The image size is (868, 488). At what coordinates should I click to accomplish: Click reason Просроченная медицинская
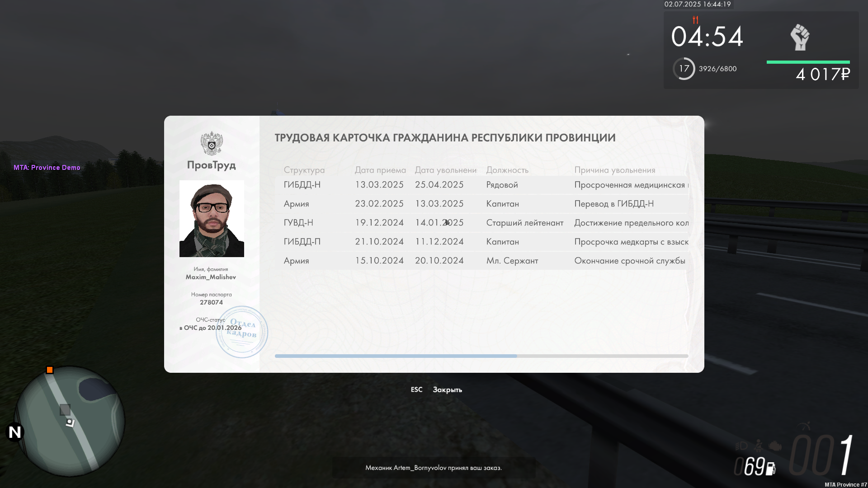click(631, 185)
